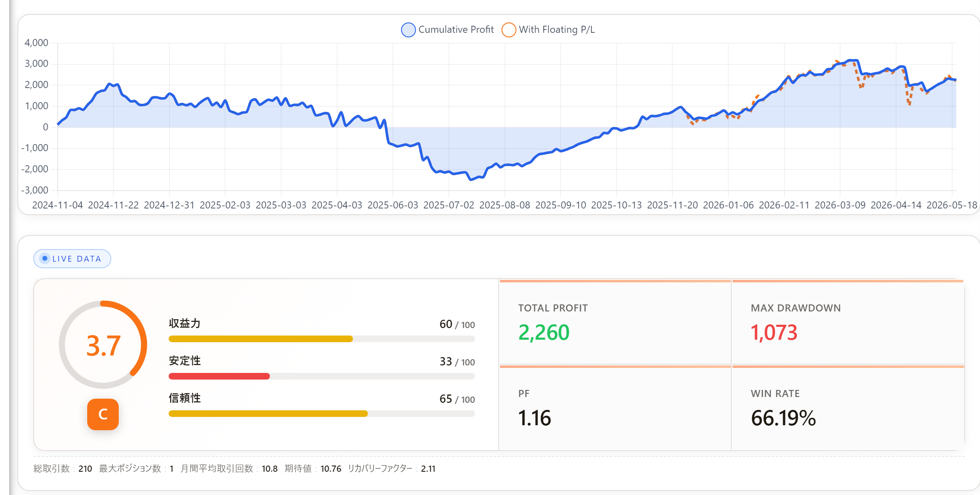Click the 総取引数 value 210
980x495 pixels.
click(x=85, y=469)
